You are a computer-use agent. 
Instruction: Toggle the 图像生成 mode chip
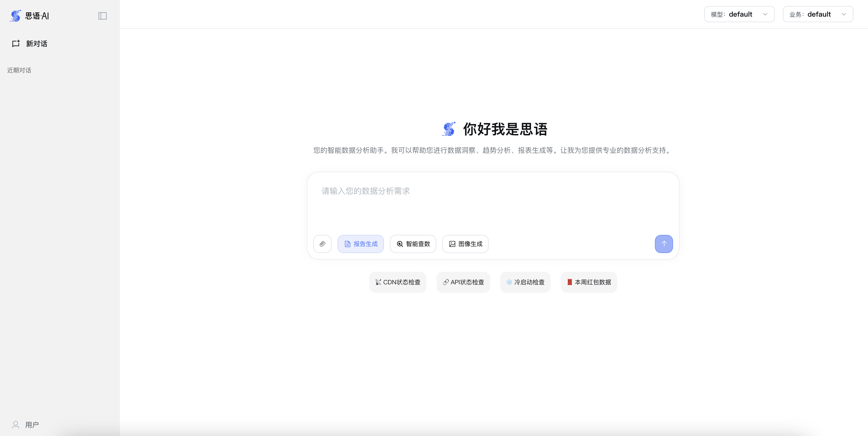point(465,244)
